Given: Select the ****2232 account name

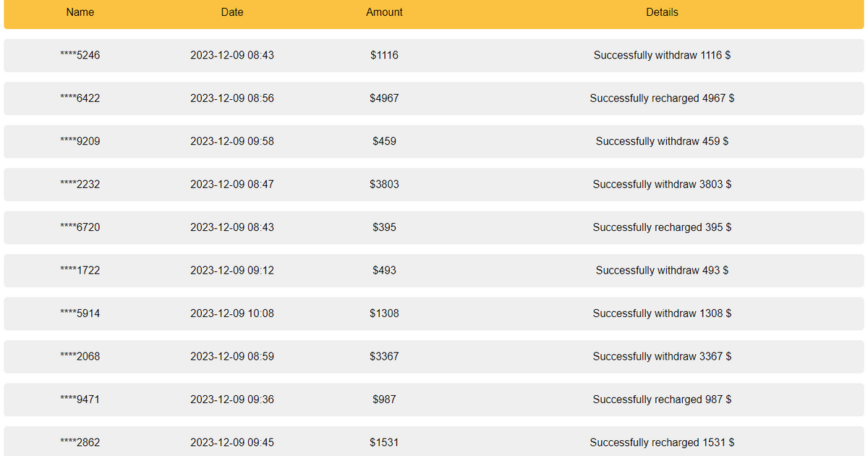Looking at the screenshot, I should click(x=80, y=185).
